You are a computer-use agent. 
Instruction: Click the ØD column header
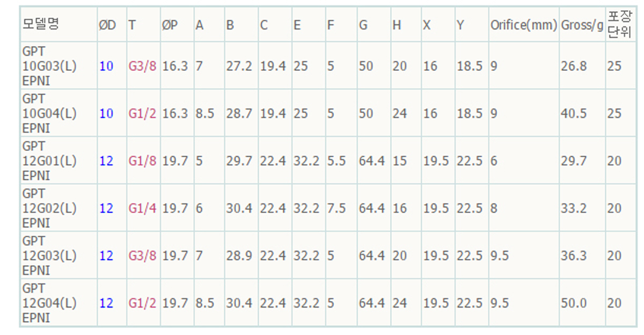coord(107,25)
